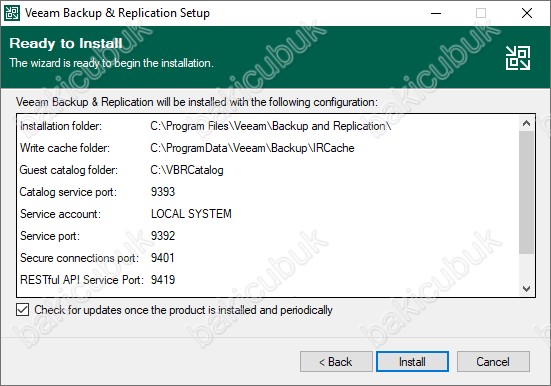Toggle the Check for updates checkbox
The width and height of the screenshot is (551, 386).
pos(22,310)
